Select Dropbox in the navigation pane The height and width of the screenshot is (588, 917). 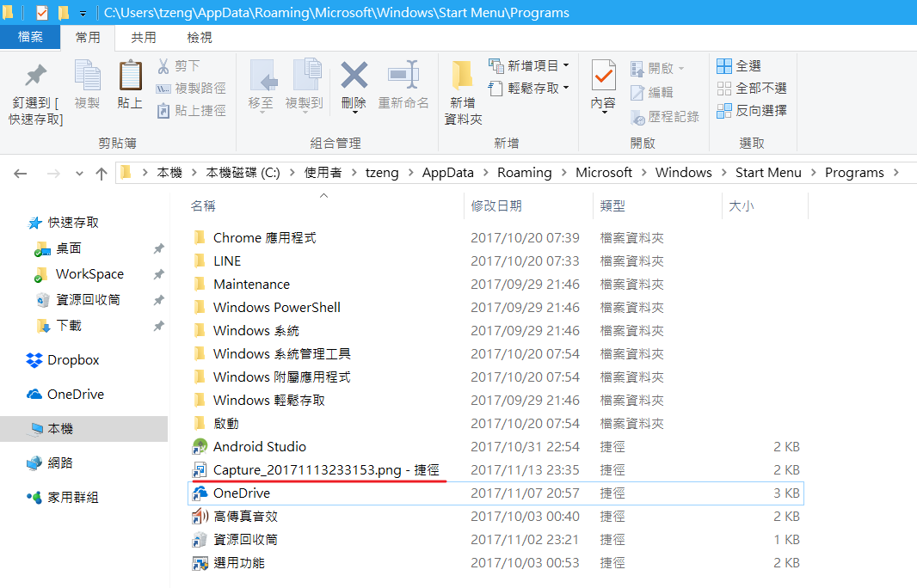pos(73,361)
